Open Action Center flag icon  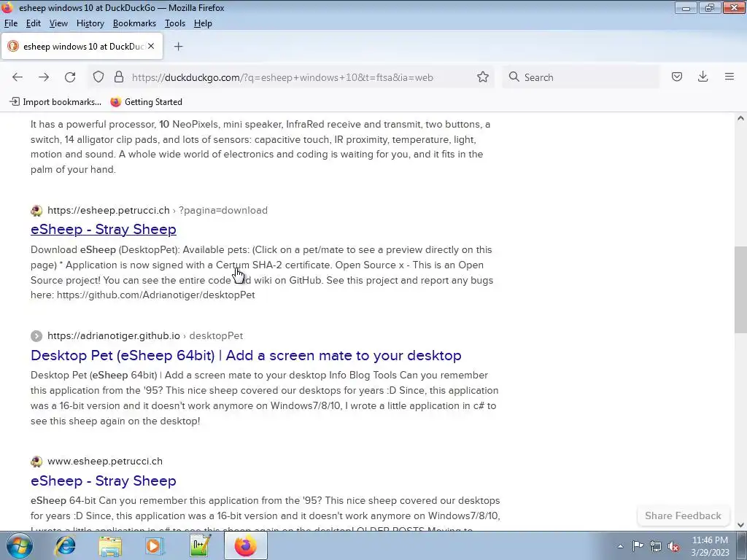(638, 546)
